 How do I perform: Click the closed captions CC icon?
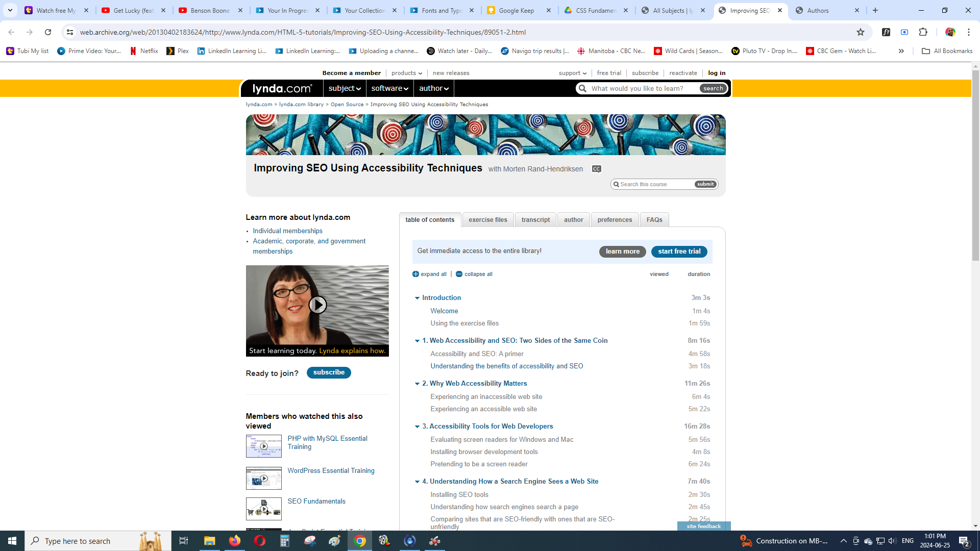596,169
